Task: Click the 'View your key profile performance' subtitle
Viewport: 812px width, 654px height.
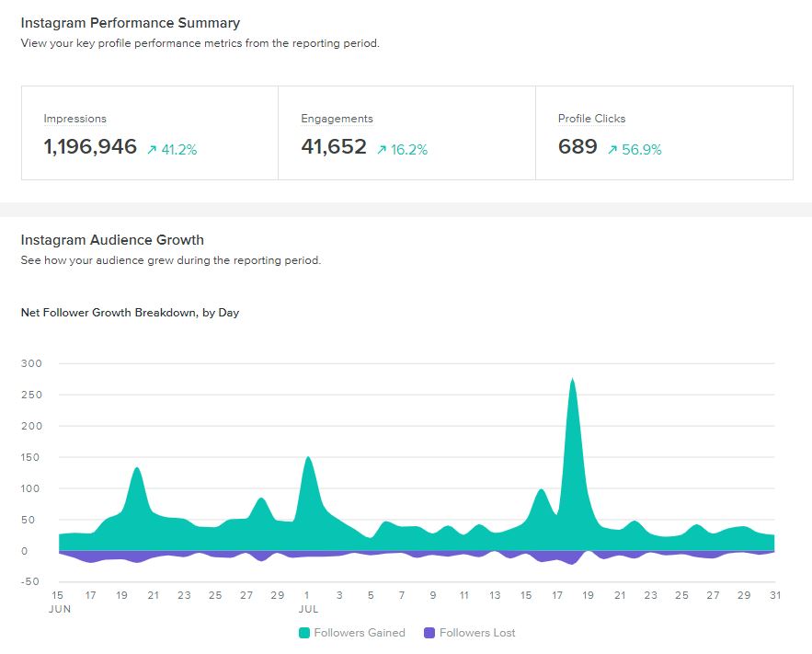Action: tap(200, 43)
